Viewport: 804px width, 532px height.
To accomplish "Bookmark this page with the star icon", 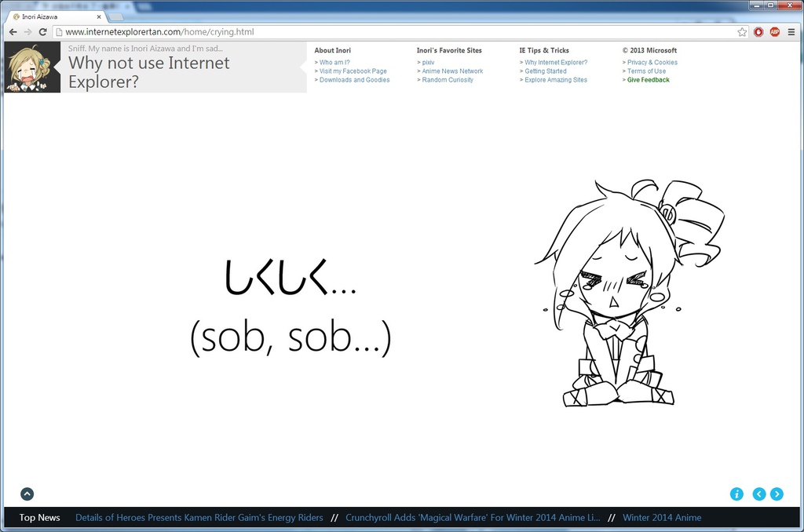I will click(742, 31).
